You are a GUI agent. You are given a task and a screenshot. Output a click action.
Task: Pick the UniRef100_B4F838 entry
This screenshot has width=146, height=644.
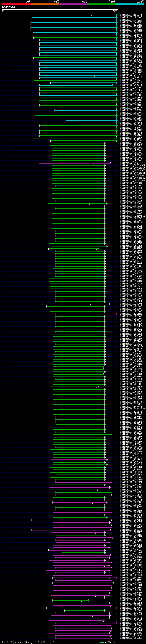tap(131, 65)
